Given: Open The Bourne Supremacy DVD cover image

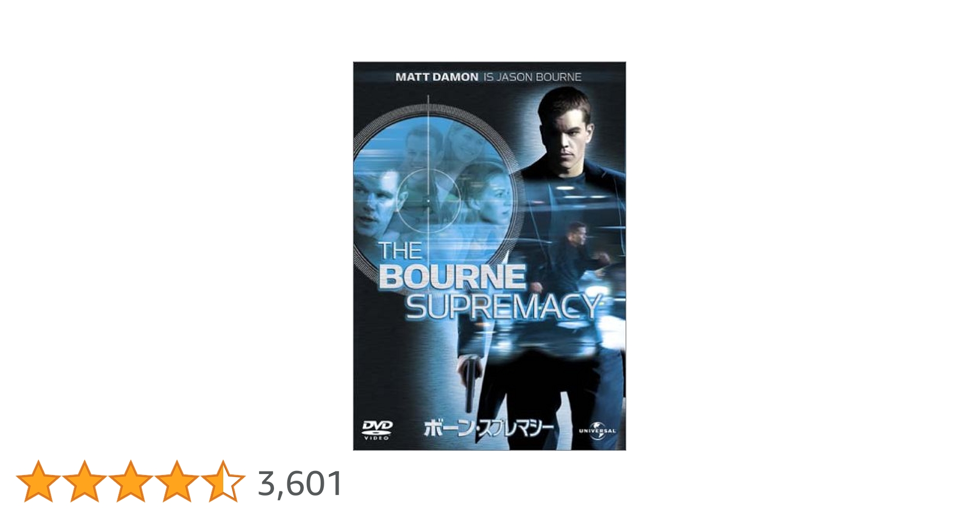Looking at the screenshot, I should 489,256.
